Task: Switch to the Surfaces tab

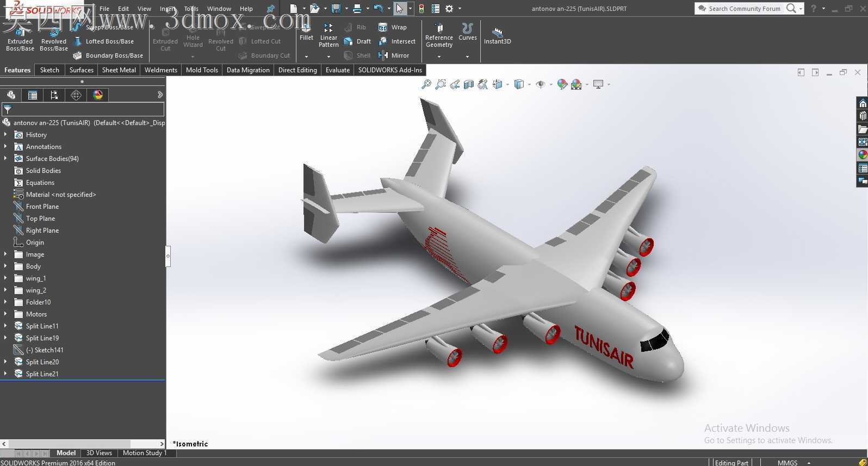Action: (x=82, y=70)
